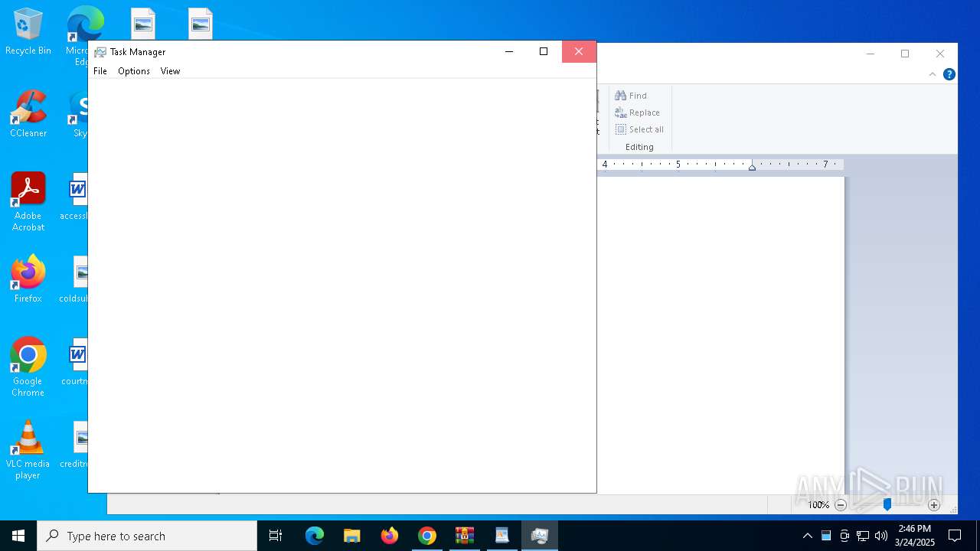This screenshot has height=551, width=980.
Task: Select the Microsoft Edge desktop icon
Action: [x=77, y=36]
